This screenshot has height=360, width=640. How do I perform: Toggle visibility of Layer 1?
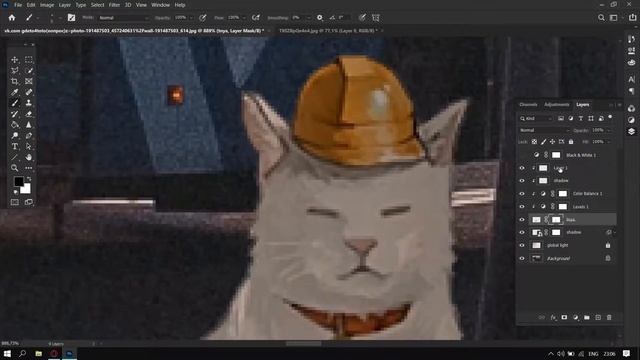point(522,168)
